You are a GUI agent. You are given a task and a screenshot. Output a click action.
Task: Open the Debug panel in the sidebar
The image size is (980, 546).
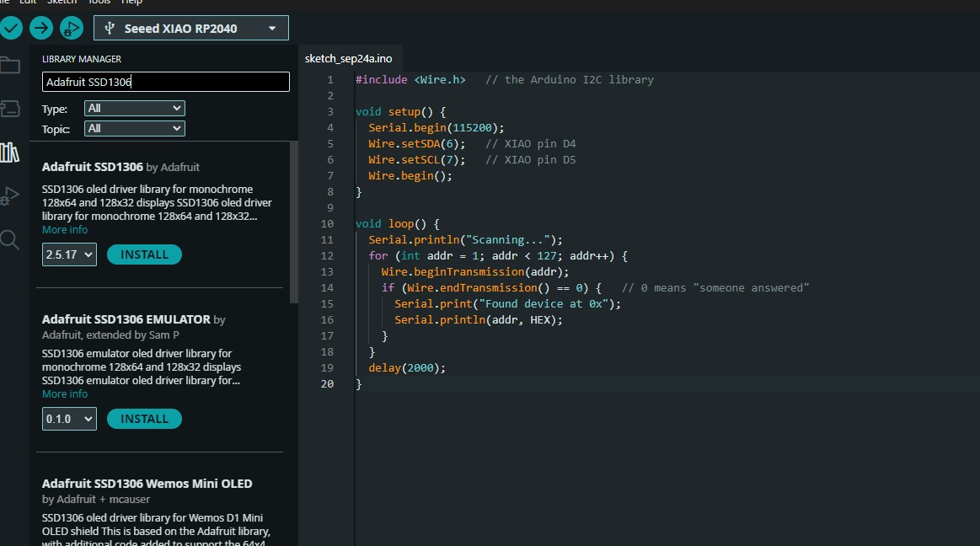(10, 195)
